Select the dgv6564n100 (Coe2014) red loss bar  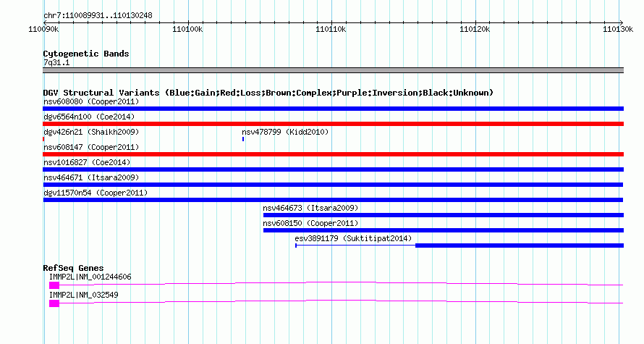tap(333, 124)
